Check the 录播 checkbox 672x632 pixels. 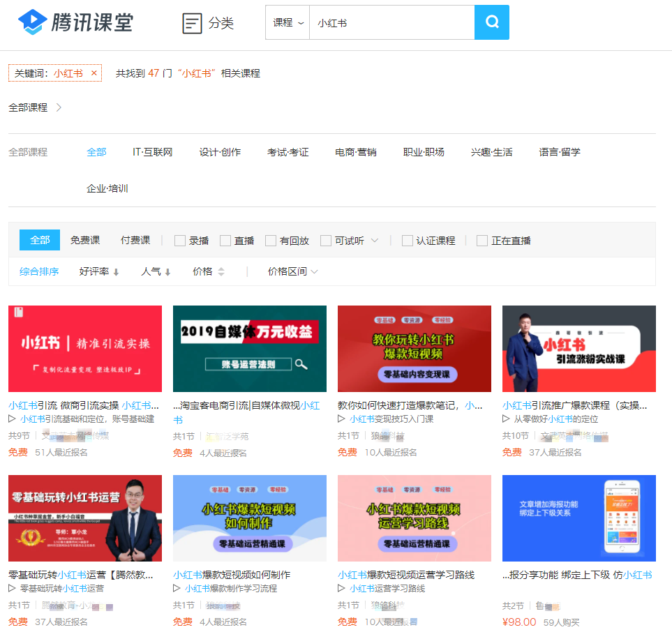pos(179,241)
